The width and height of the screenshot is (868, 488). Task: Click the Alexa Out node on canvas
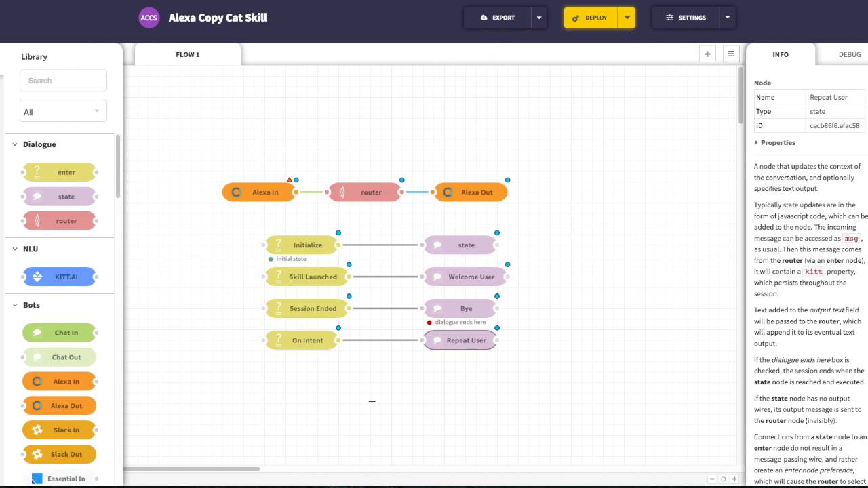[471, 192]
